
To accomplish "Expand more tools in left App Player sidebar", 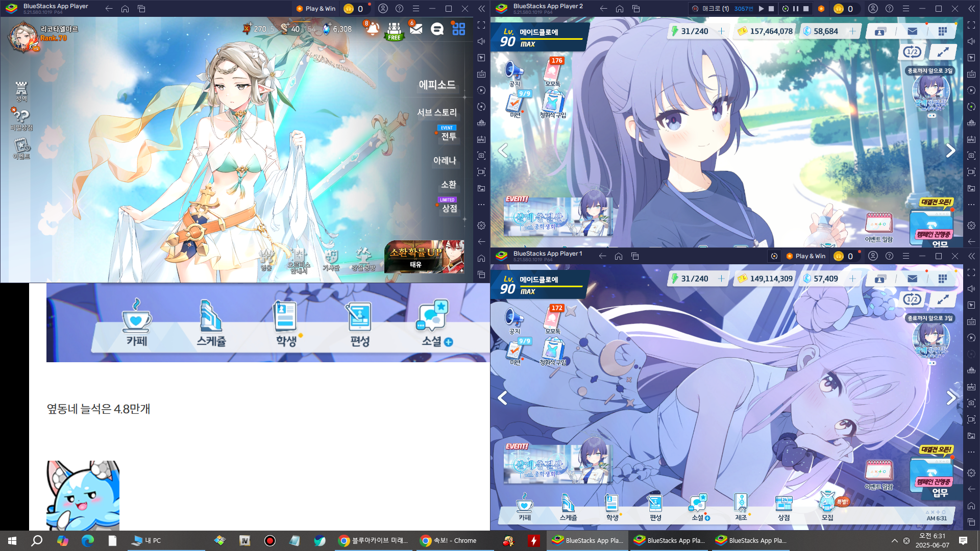I will tap(481, 205).
